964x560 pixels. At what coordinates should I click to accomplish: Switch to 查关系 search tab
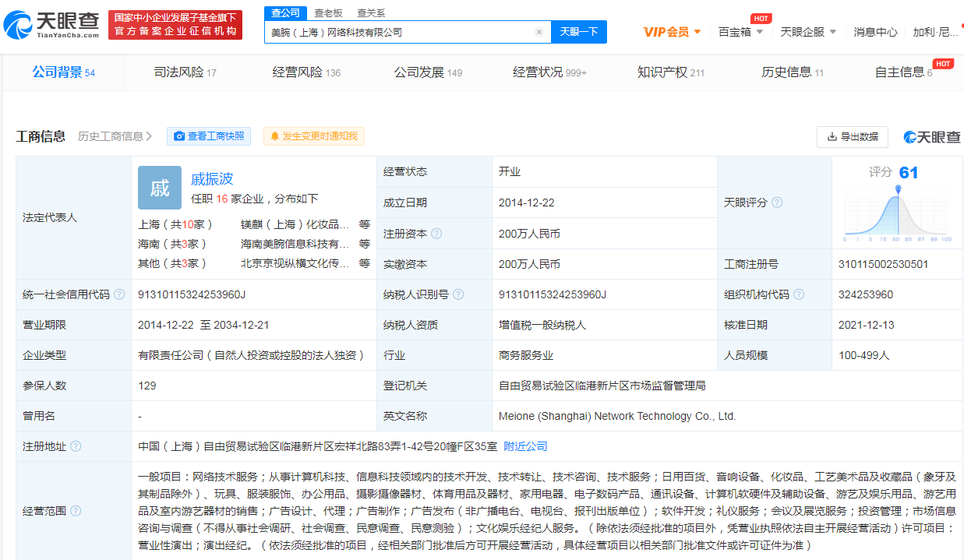point(371,13)
